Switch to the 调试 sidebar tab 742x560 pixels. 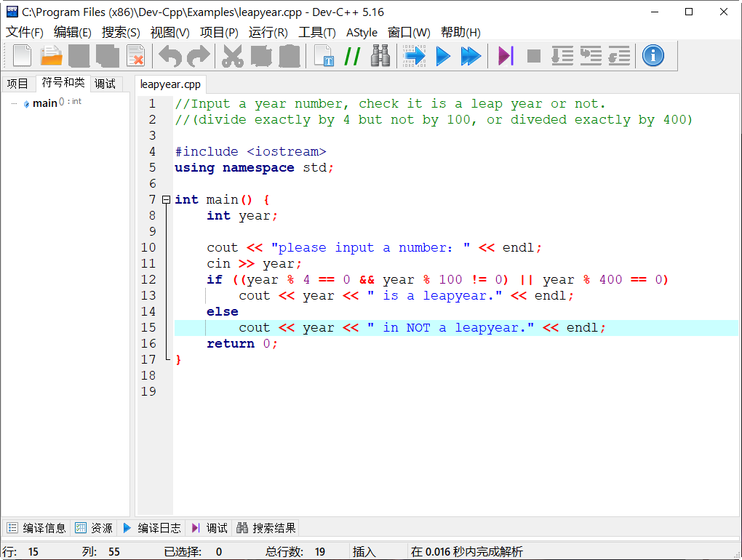[x=105, y=84]
